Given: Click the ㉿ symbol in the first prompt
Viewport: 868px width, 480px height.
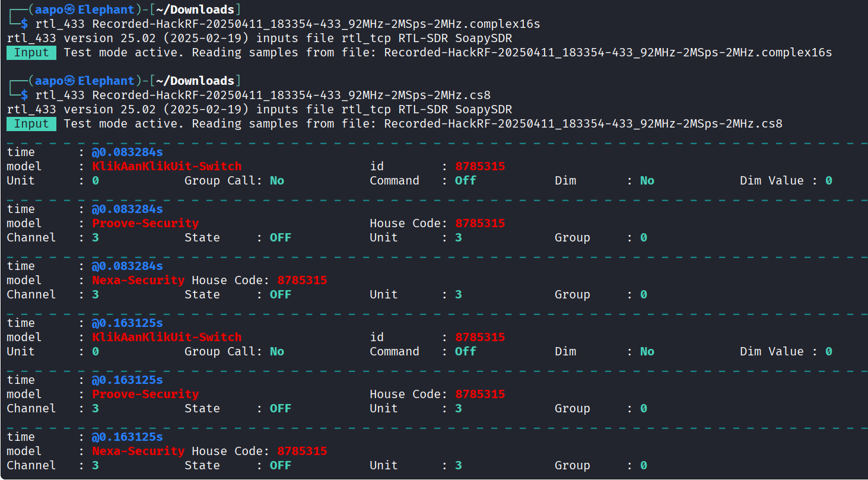Looking at the screenshot, I should [70, 10].
